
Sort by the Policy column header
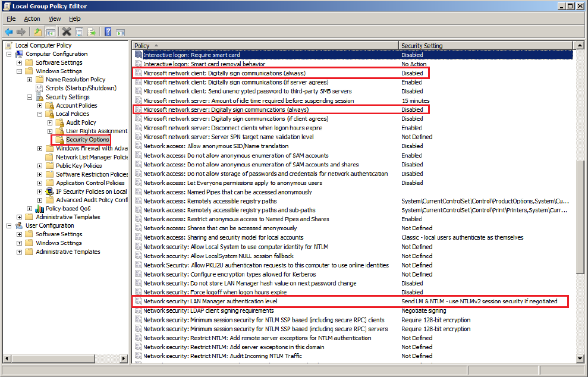click(x=265, y=46)
